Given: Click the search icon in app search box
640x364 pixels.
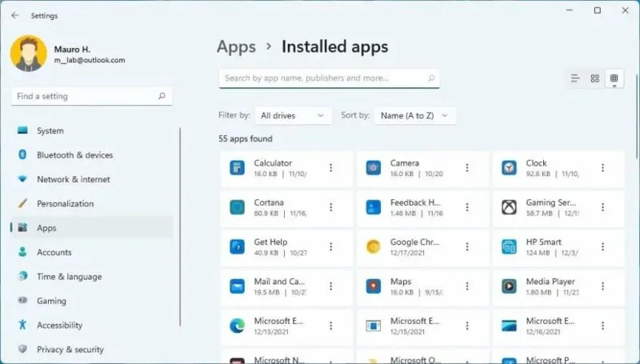Looking at the screenshot, I should pos(431,78).
